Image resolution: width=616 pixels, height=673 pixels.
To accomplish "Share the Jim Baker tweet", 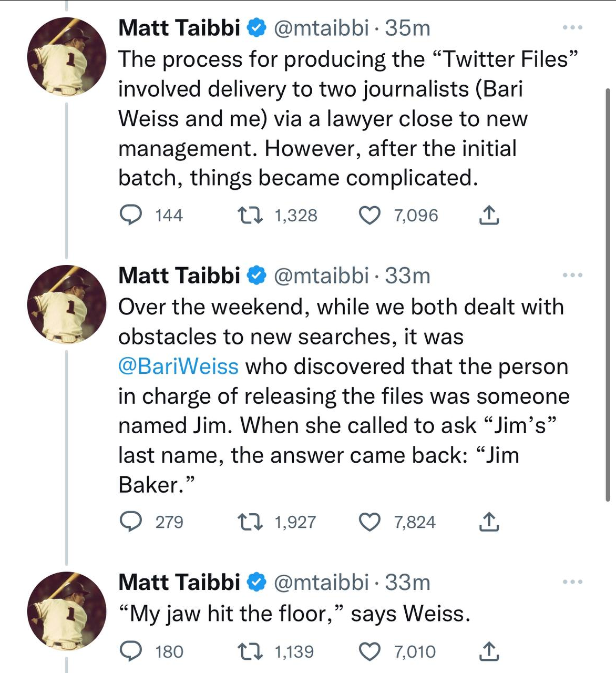I will (489, 522).
